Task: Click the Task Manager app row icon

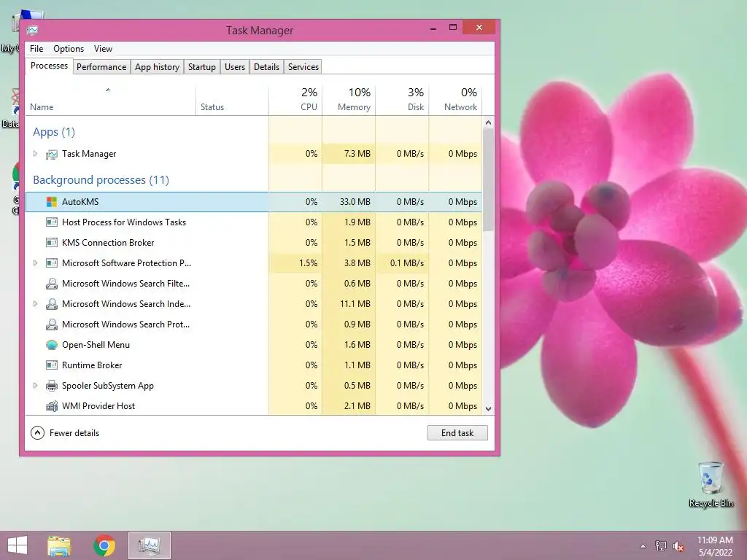Action: click(x=52, y=155)
